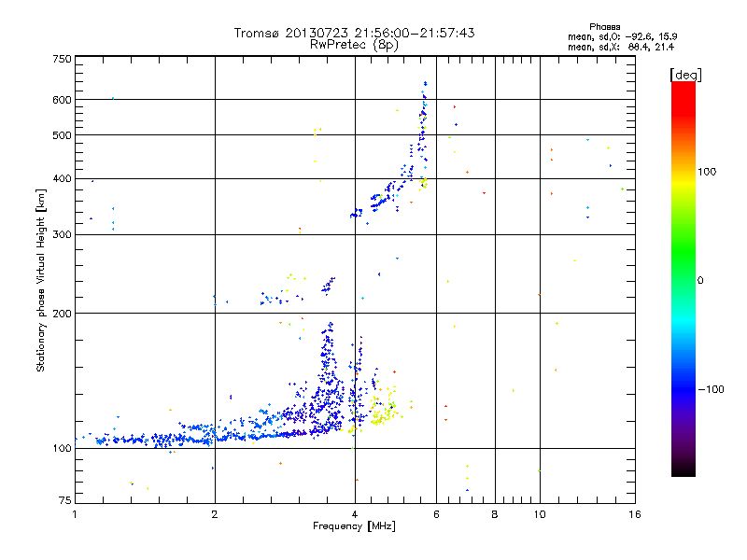Click the phase colorbar

[684, 278]
